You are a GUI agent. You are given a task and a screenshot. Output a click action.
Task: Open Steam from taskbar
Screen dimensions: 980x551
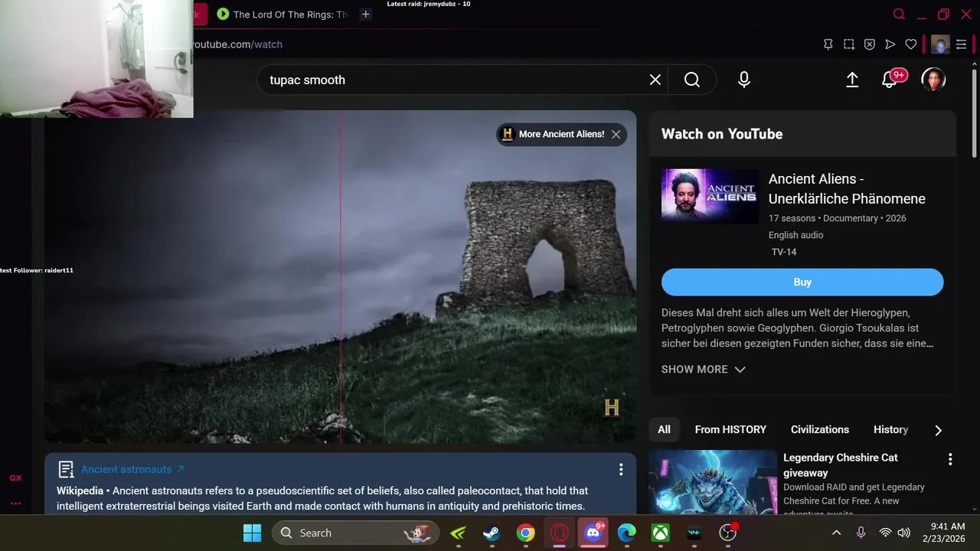[492, 533]
